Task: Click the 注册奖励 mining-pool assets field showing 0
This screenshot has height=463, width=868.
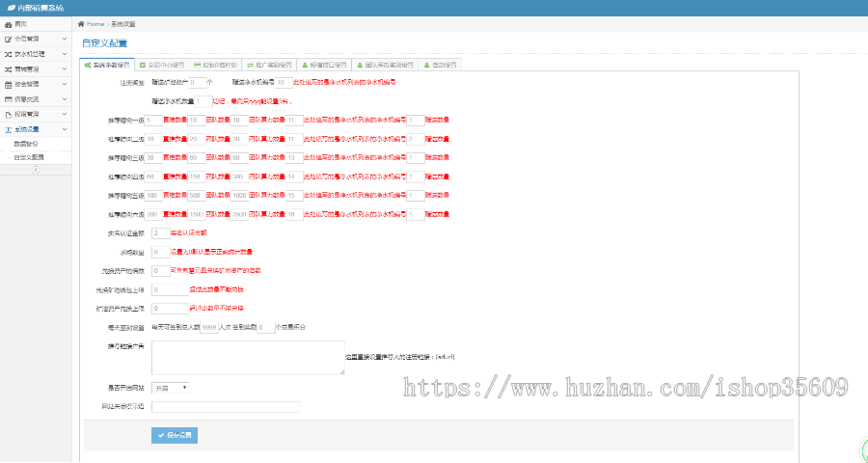Action: click(x=197, y=83)
